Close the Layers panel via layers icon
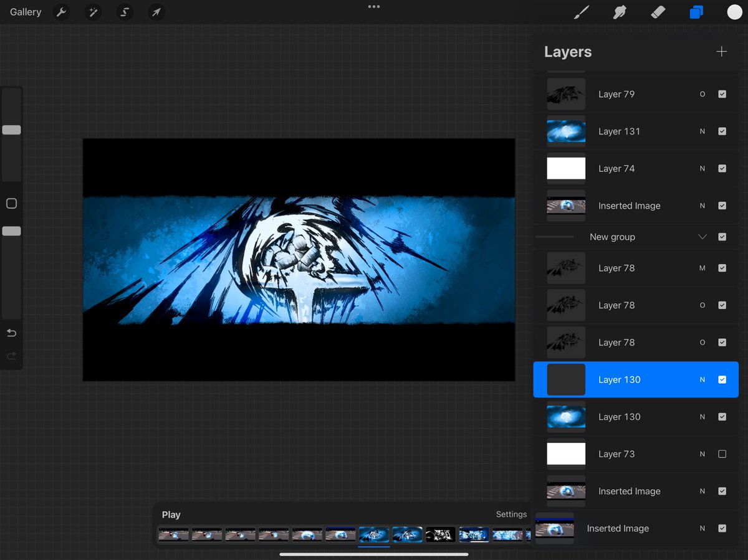Viewport: 748px width, 560px height. point(696,12)
